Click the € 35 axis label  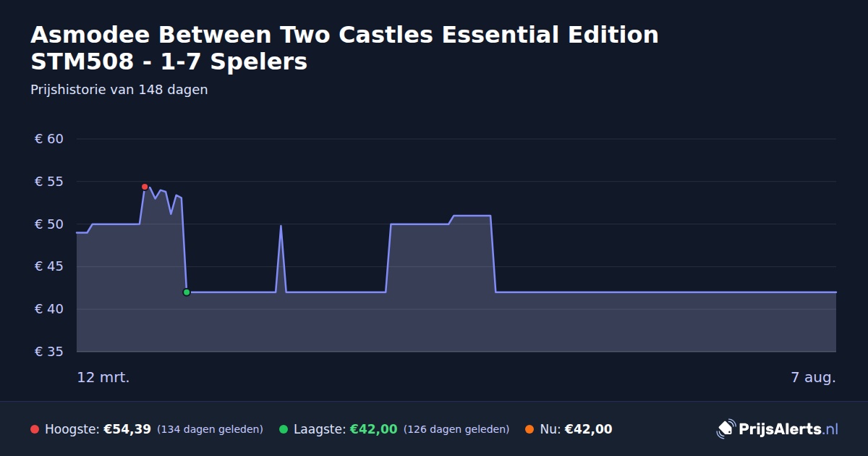(49, 352)
